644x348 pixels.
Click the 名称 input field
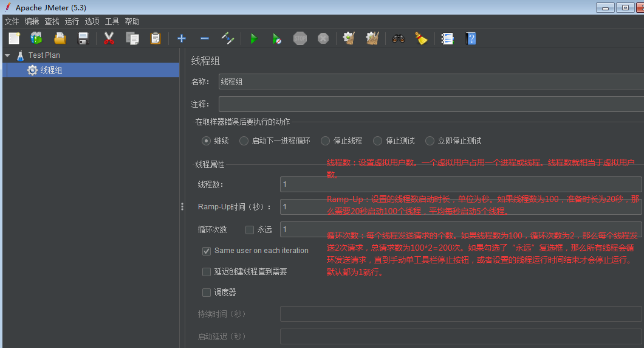coord(431,82)
